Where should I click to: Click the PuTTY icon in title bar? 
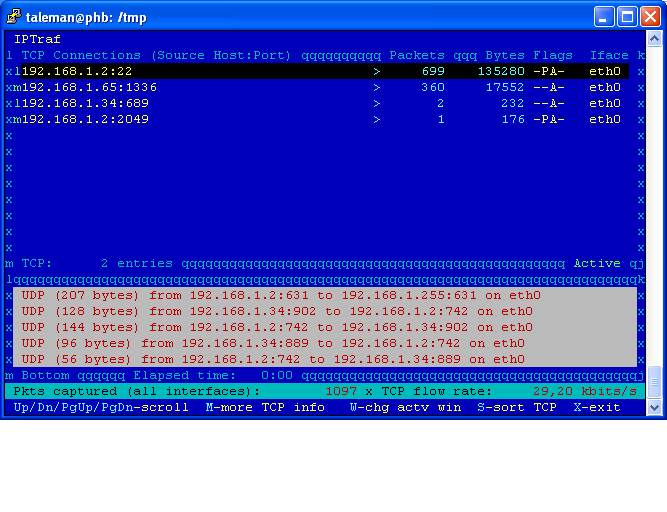coord(14,17)
